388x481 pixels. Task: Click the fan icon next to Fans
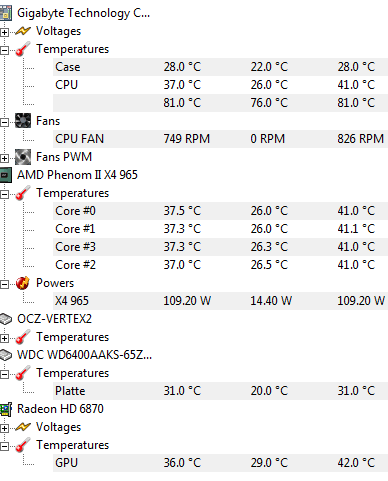pos(23,121)
